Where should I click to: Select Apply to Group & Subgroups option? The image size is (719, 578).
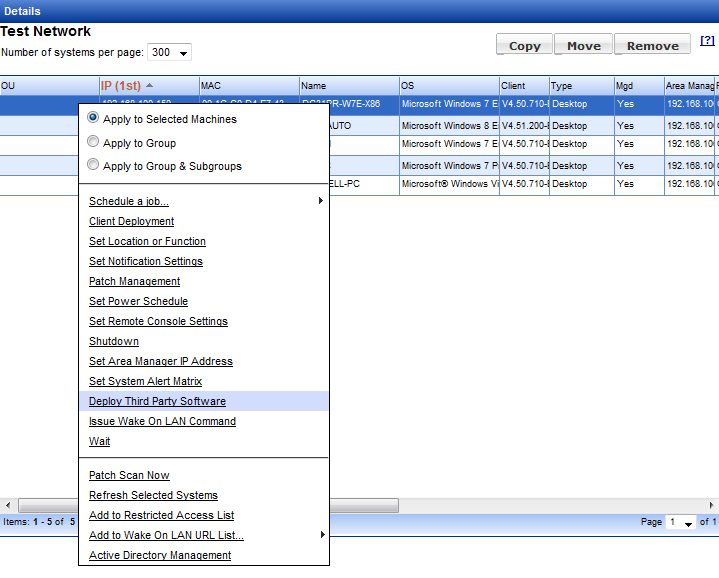click(x=94, y=165)
